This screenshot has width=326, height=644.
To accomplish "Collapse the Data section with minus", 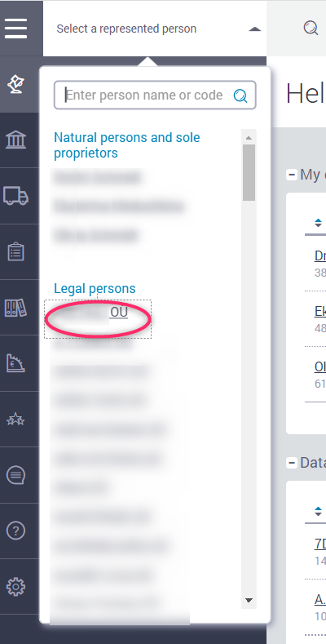I will click(x=292, y=463).
